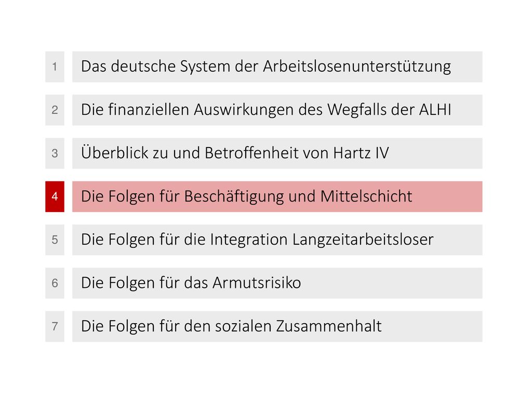Open 'Das deutsche System der Arbeitslosenunterstützung'
This screenshot has height=399, width=532.
tap(277, 67)
